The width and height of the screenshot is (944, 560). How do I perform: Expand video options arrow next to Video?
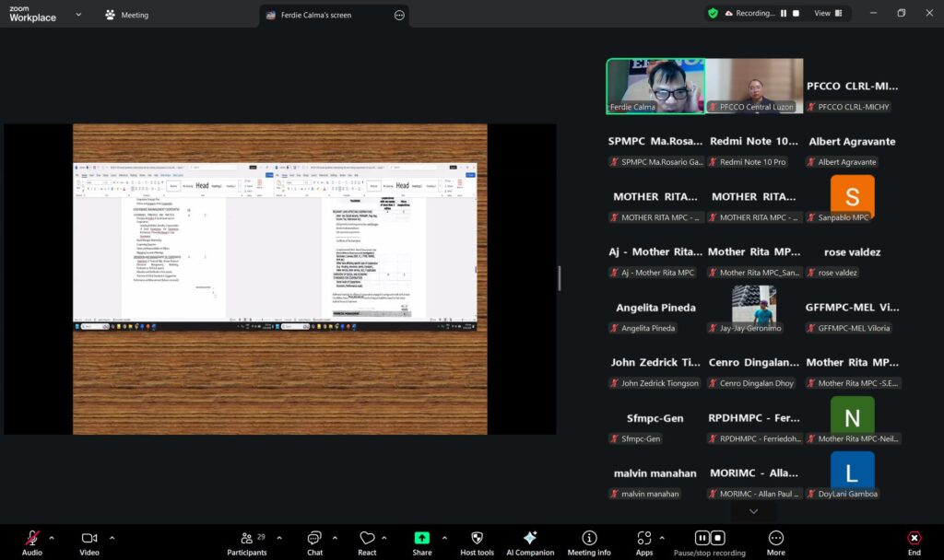(x=112, y=537)
